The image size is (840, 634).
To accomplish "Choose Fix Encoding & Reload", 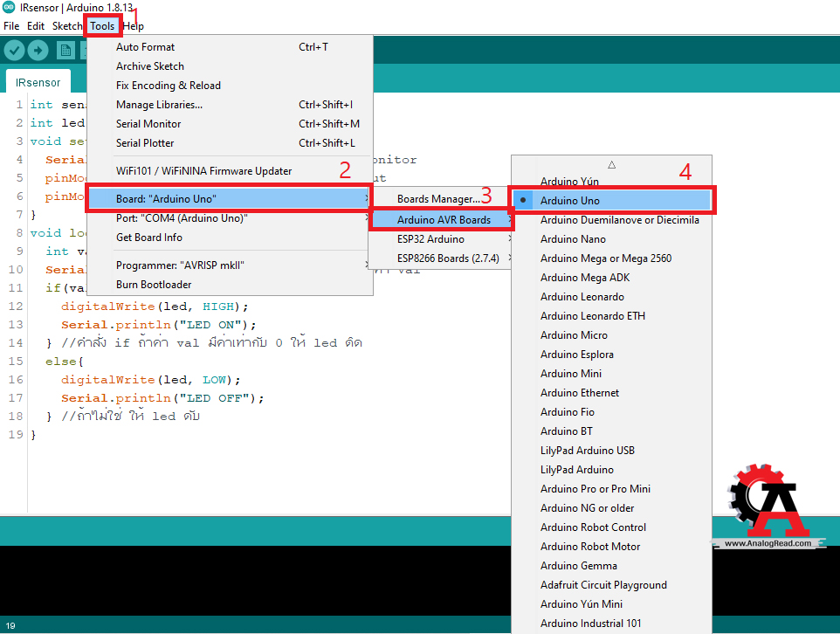I will 230,86.
